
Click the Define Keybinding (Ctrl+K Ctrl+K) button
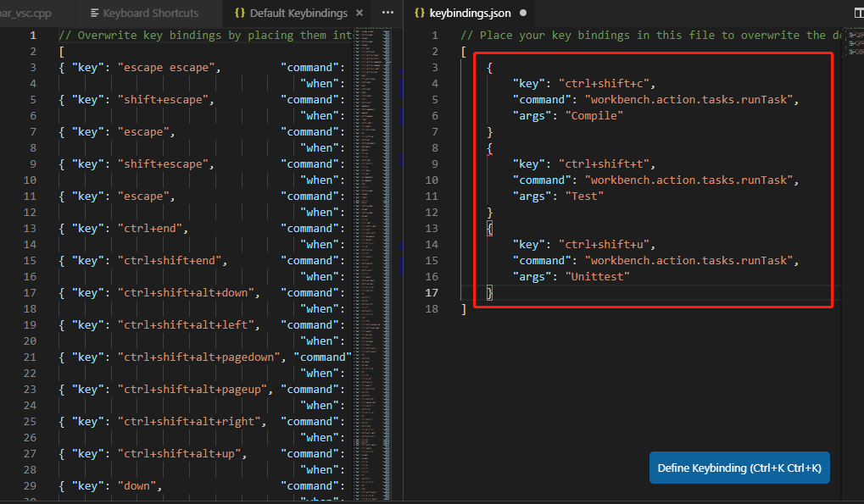[739, 468]
